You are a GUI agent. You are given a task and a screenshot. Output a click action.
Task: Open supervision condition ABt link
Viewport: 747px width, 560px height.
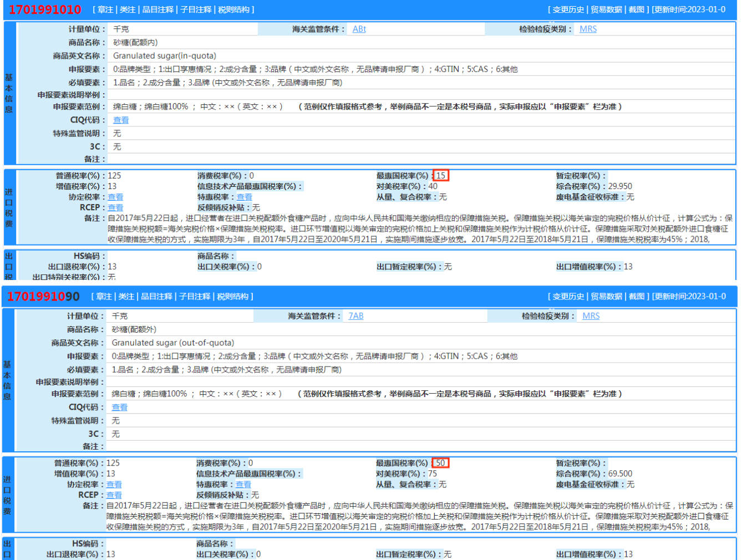359,29
